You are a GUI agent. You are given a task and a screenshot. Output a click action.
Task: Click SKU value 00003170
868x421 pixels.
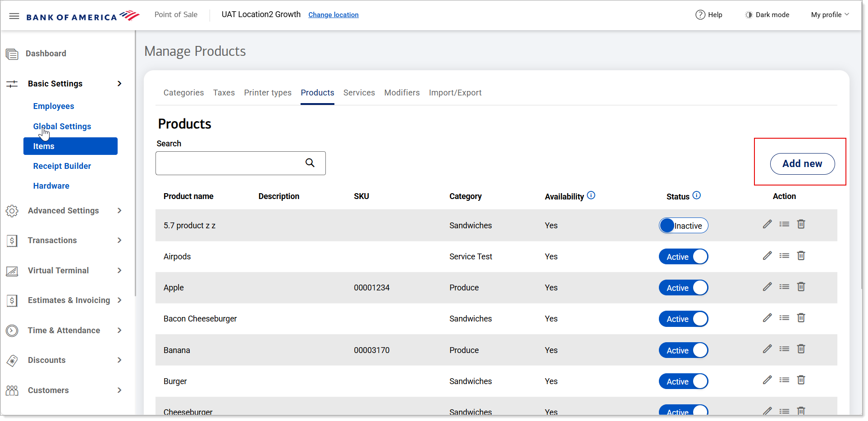(x=372, y=350)
